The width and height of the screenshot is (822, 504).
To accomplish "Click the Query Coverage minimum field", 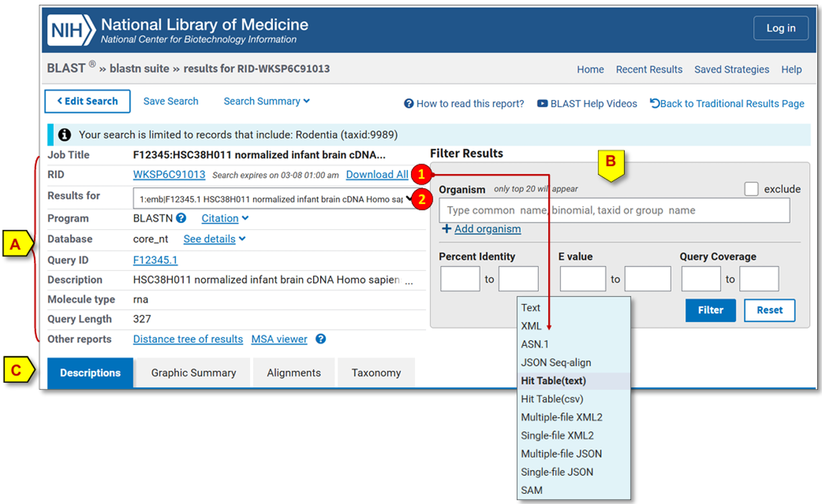I will point(701,279).
